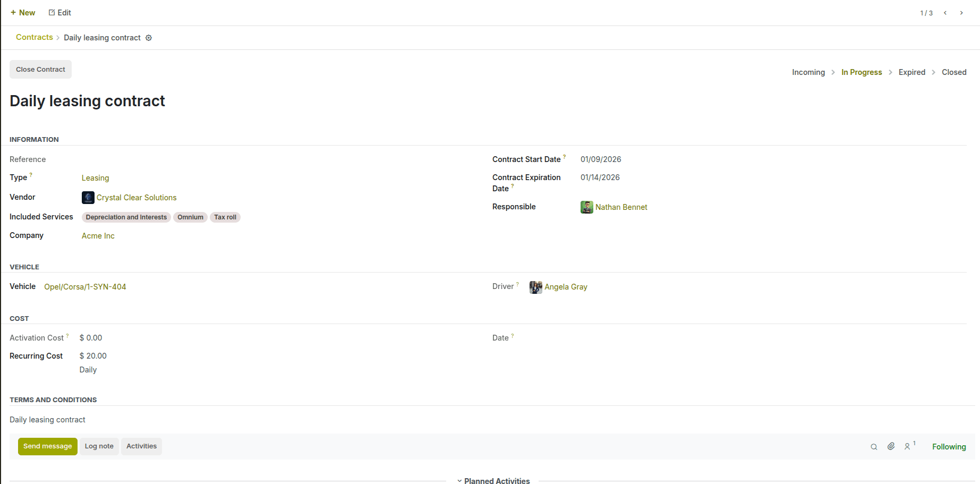980x484 pixels.
Task: Go to the previous contract record arrow
Action: 945,13
